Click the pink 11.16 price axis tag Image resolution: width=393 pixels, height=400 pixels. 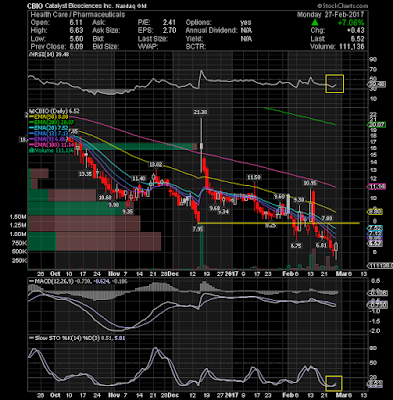(x=376, y=187)
